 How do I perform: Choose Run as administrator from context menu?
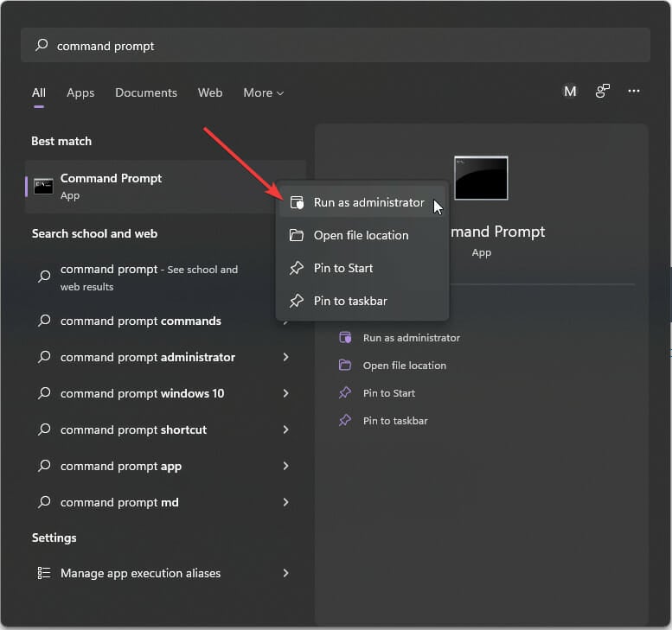368,203
